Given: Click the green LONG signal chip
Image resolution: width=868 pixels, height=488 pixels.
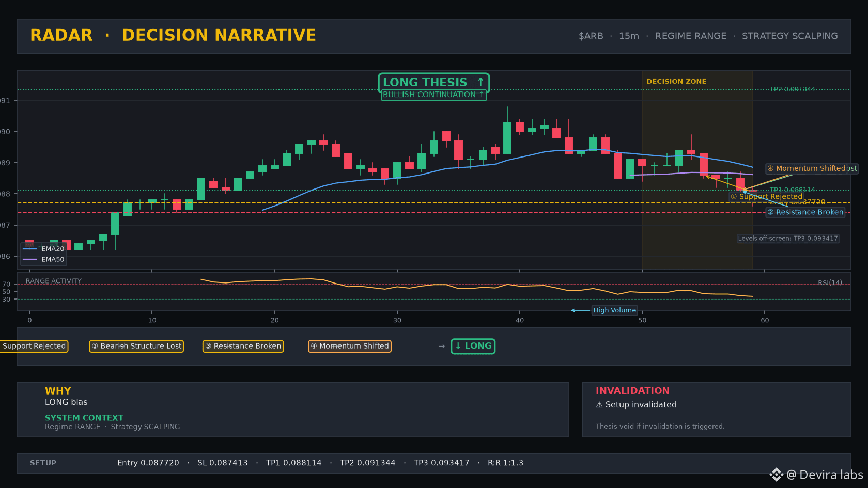Looking at the screenshot, I should tap(473, 346).
